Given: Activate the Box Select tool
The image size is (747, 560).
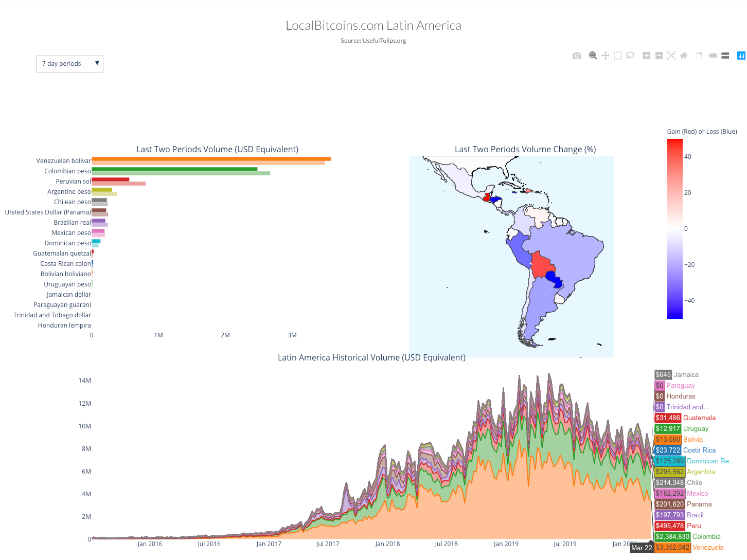Looking at the screenshot, I should pyautogui.click(x=618, y=56).
